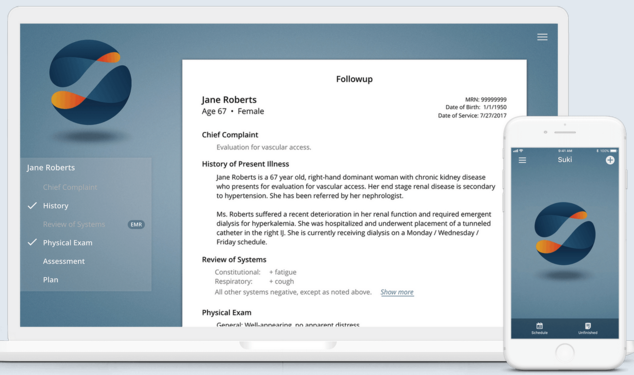Click 'All other systems negative' text
Viewport: 634px width, 375px height.
click(x=293, y=292)
